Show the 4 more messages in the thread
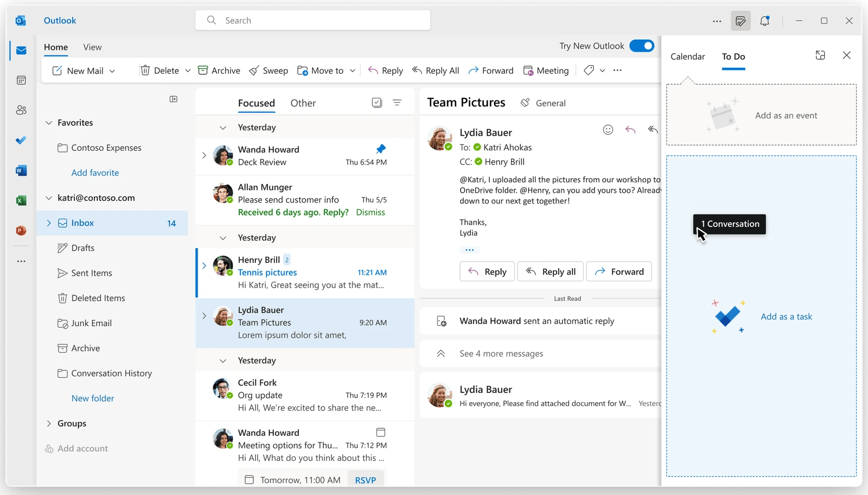Image resolution: width=868 pixels, height=495 pixels. (501, 354)
